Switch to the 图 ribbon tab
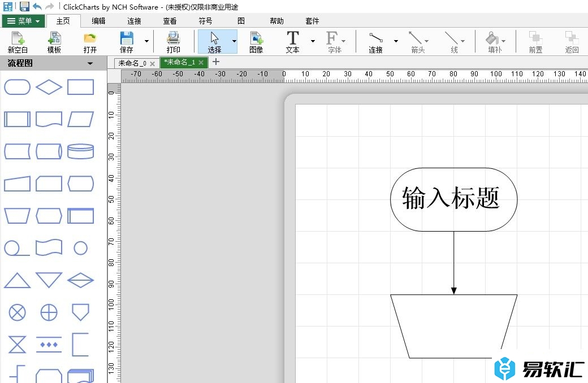 pyautogui.click(x=241, y=21)
